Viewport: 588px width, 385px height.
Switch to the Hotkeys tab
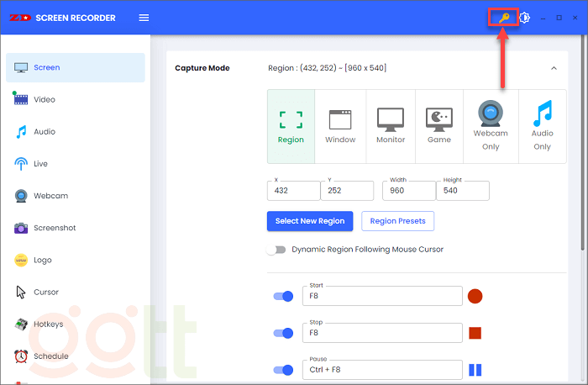tap(49, 324)
